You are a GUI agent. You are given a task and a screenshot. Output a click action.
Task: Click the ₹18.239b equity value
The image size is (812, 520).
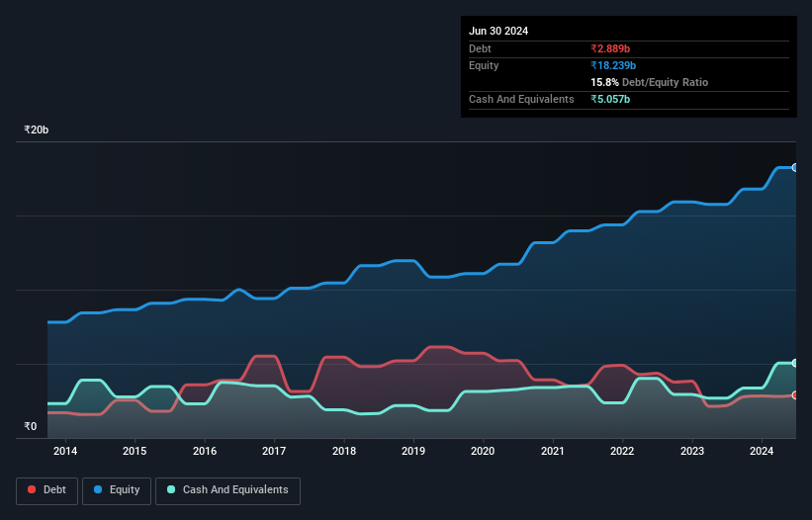pyautogui.click(x=613, y=65)
